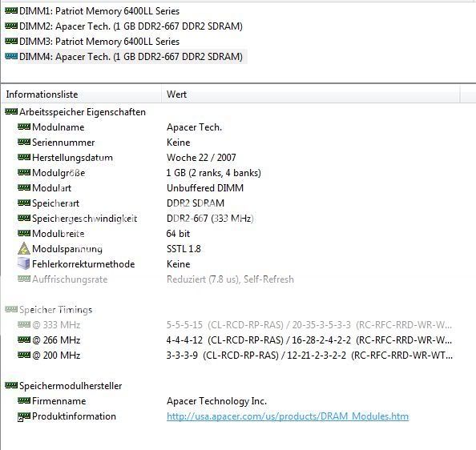Click the @ 266 MHz timing icon
This screenshot has width=476, height=450.
24,340
